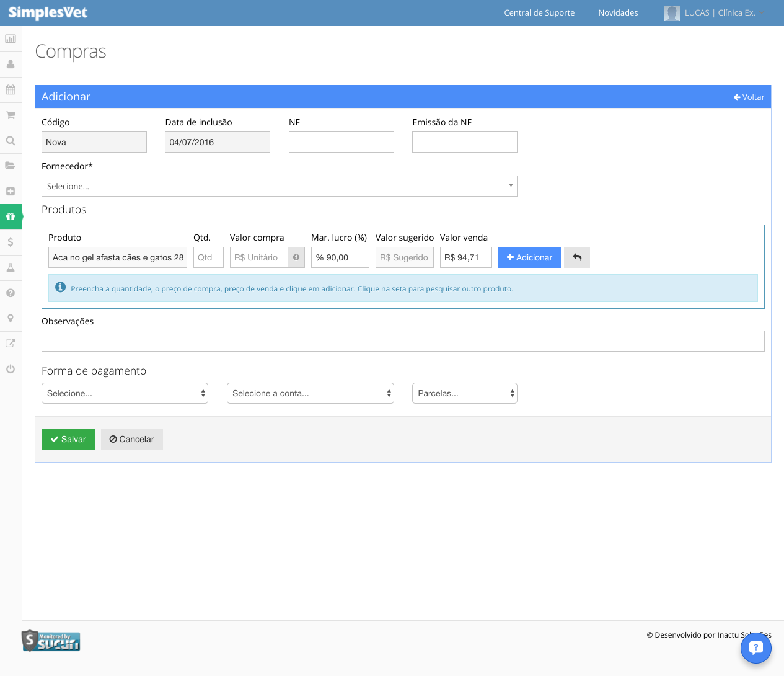This screenshot has width=784, height=676.
Task: Open the dollar sign finance icon
Action: 11,242
